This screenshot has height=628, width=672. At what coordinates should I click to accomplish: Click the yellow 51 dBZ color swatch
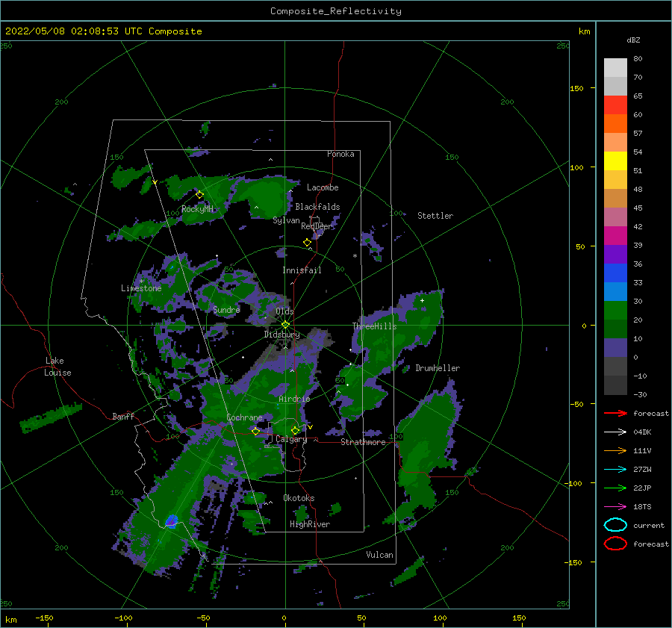(x=615, y=161)
